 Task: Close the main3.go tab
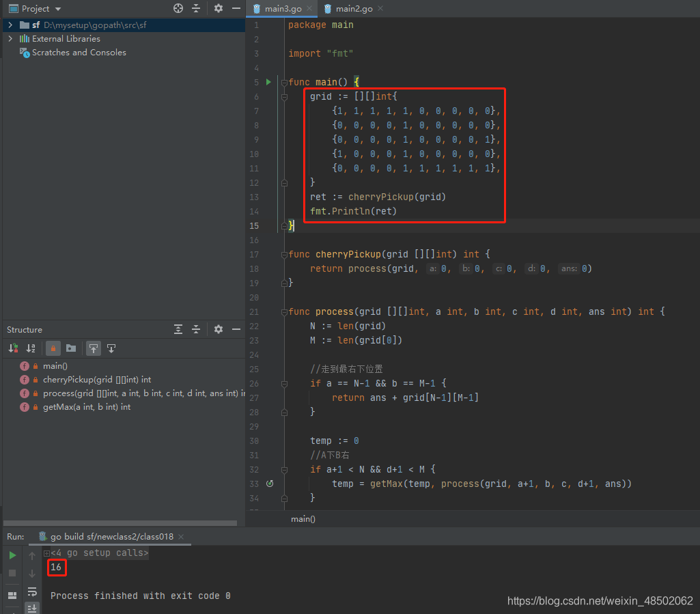[309, 8]
